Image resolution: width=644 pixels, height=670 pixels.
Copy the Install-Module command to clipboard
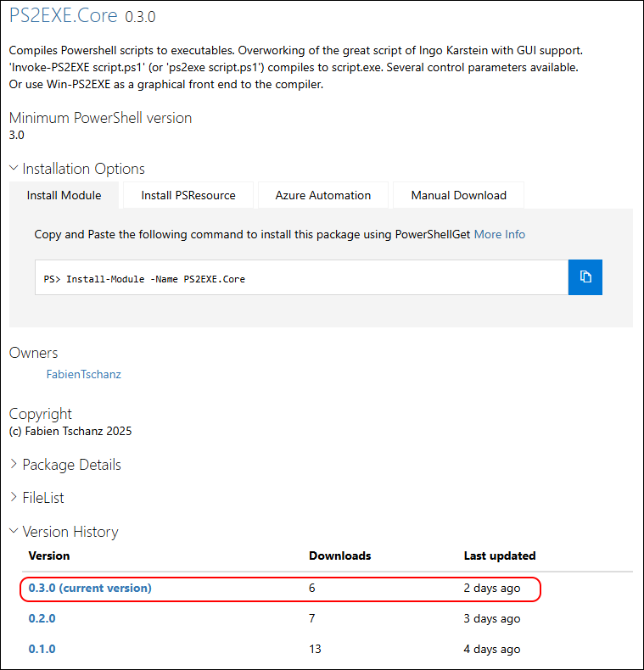pos(585,276)
